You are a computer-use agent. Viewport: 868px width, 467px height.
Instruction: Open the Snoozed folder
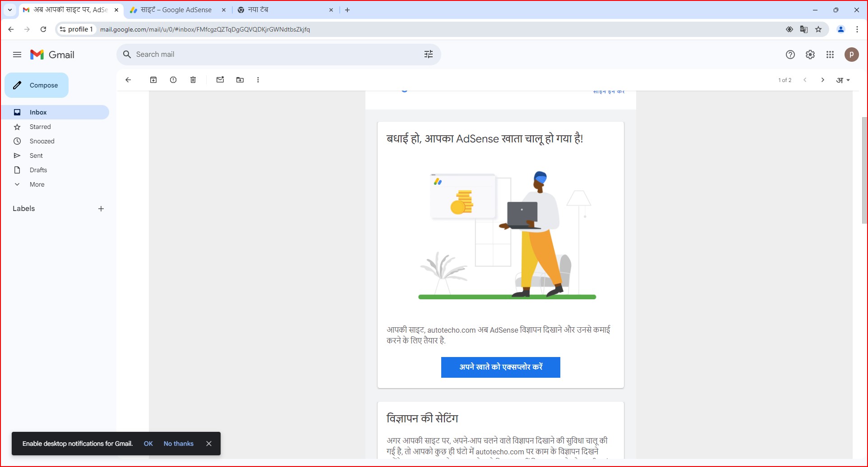point(42,141)
